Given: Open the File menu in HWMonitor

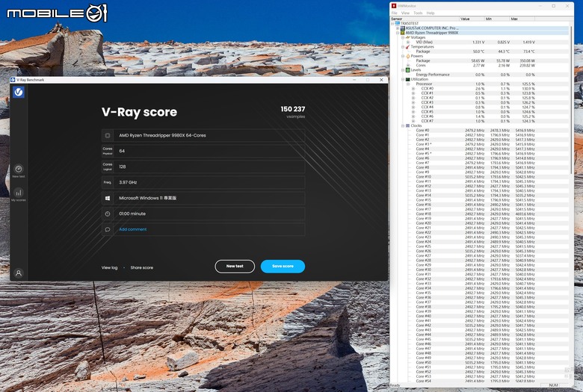Looking at the screenshot, I should pyautogui.click(x=394, y=13).
